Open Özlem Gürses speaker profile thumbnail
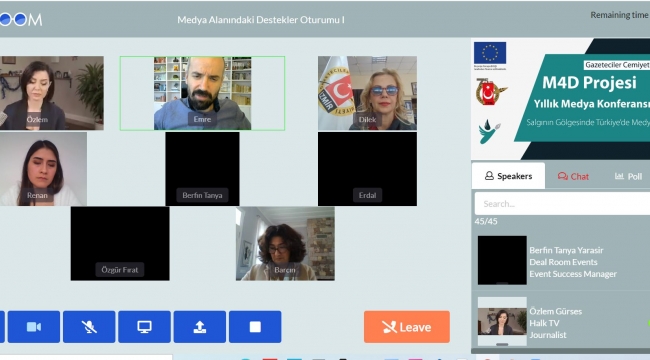This screenshot has height=360, width=650. pyautogui.click(x=502, y=321)
